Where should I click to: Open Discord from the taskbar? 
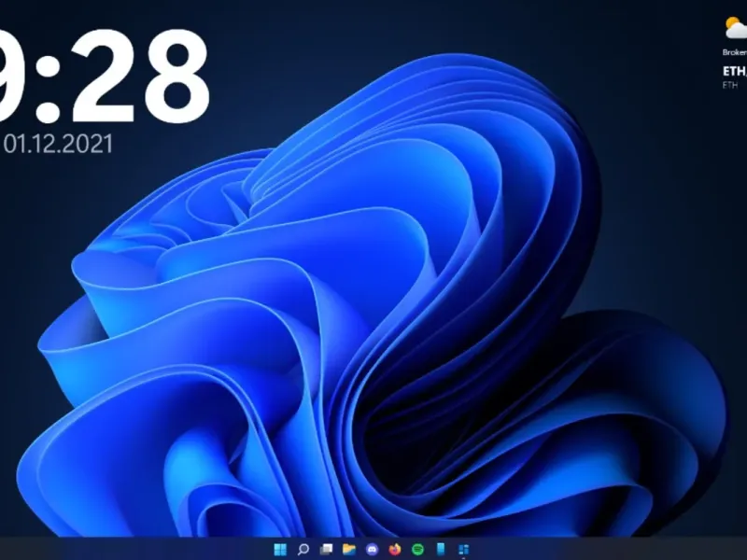coord(372,549)
